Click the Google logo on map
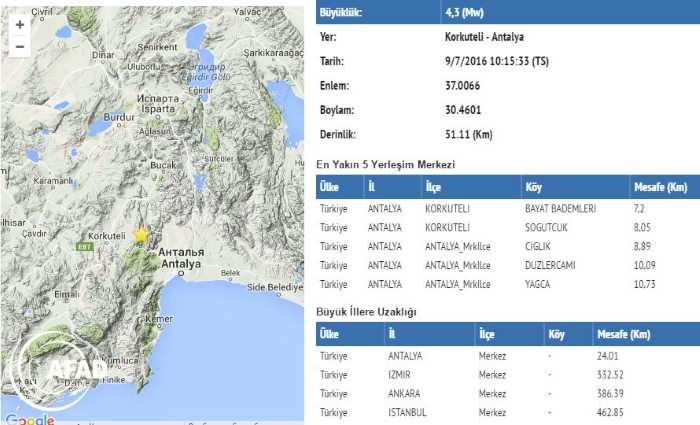This screenshot has width=700, height=425. [x=30, y=419]
